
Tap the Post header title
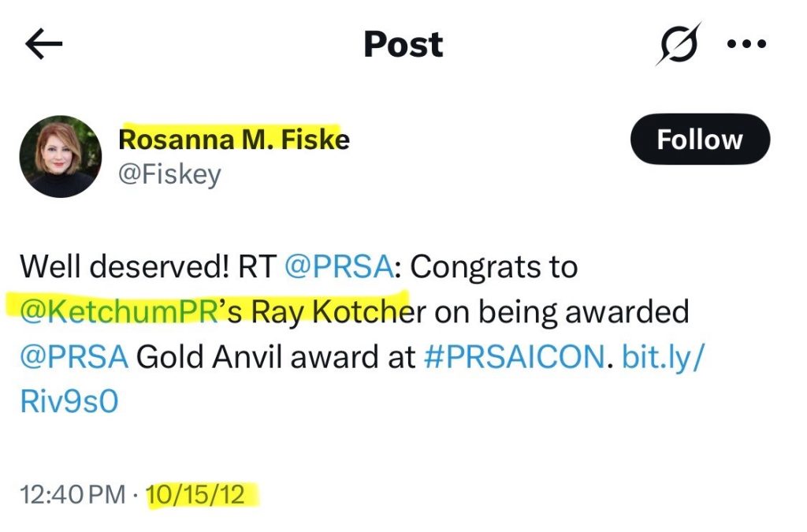point(403,44)
